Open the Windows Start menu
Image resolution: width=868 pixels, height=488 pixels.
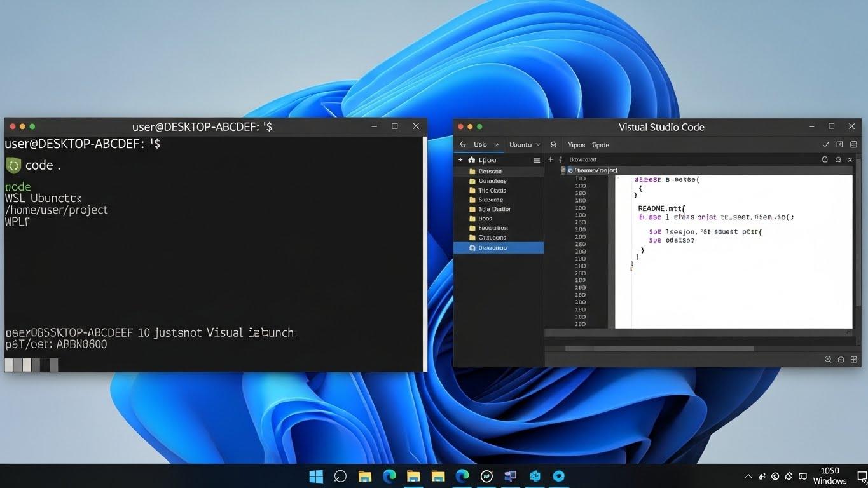point(315,476)
